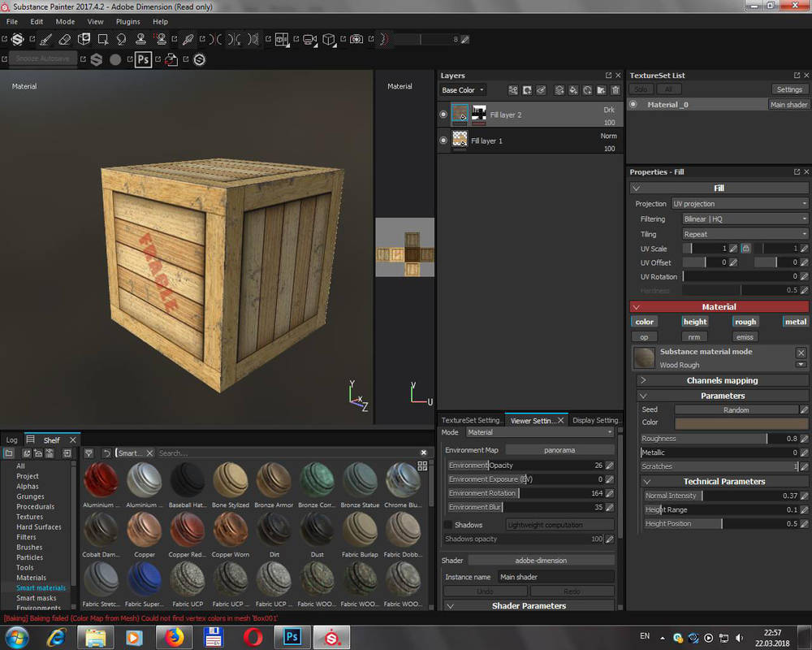Screen dimensions: 812x650
Task: Clear the shelf search with X icon
Action: pos(424,453)
